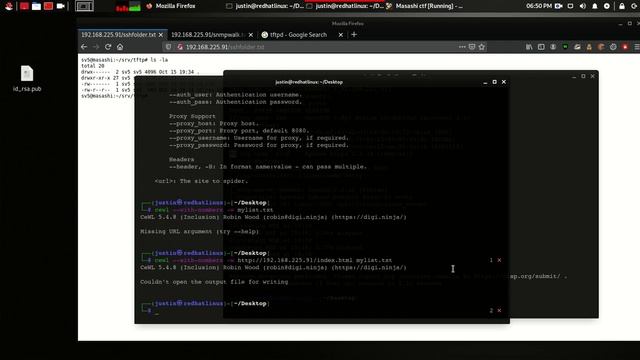The image size is (640, 360).
Task: Select the id_rsa.pub desktop file
Action: [x=27, y=79]
